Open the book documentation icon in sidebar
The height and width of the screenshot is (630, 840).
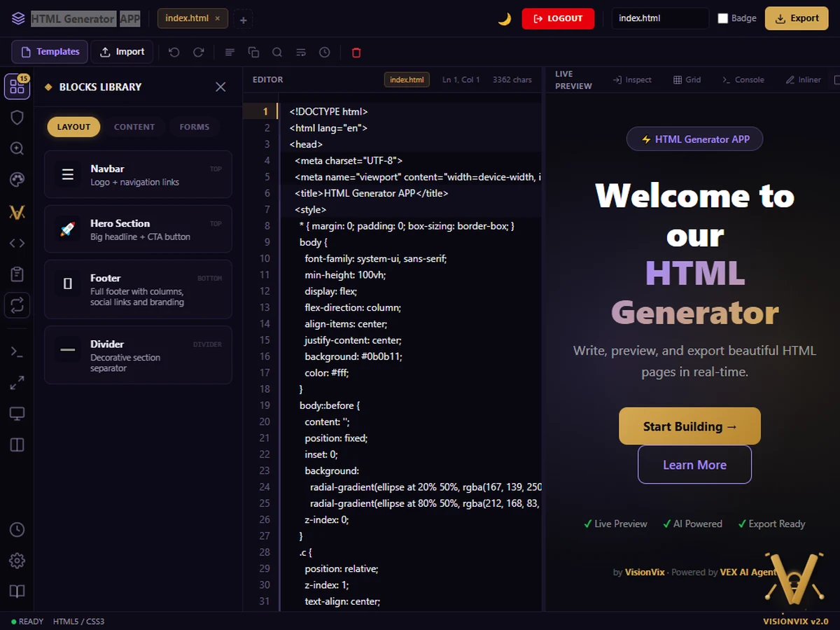(x=17, y=591)
